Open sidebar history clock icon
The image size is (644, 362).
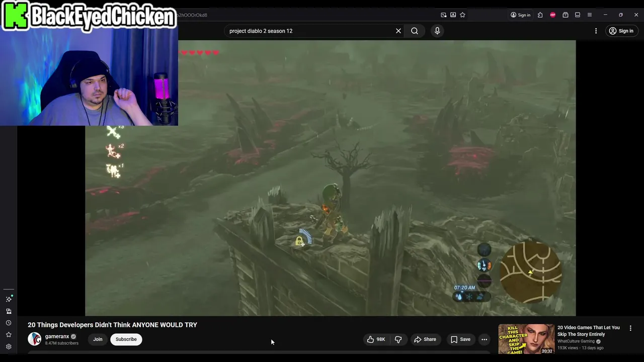click(9, 323)
